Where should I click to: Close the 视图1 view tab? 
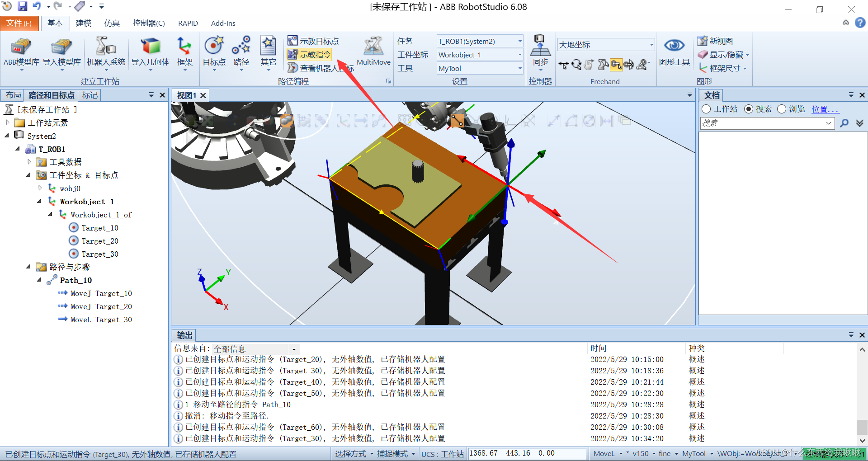tap(203, 95)
